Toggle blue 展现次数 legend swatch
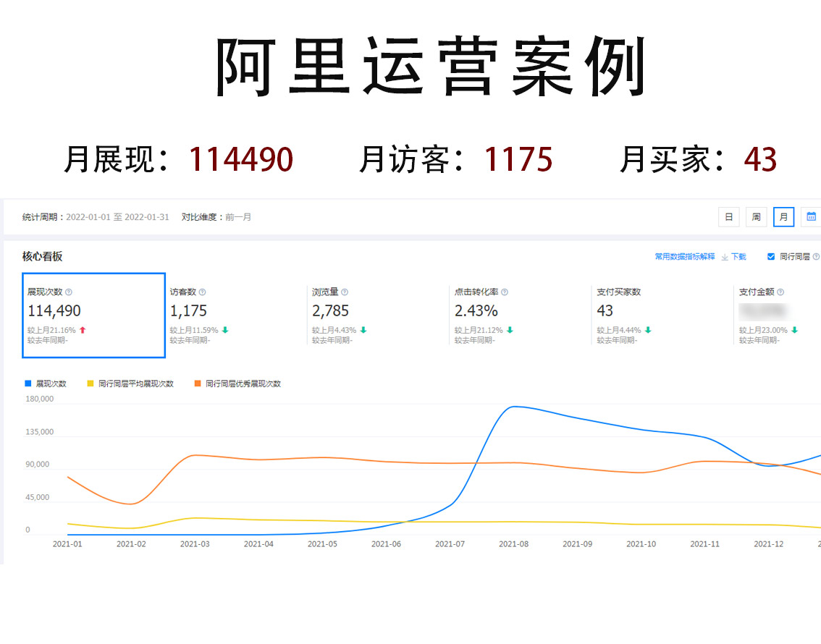This screenshot has width=821, height=644. coord(28,384)
